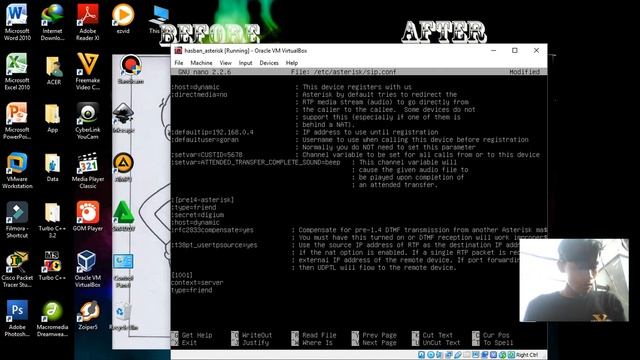Select the Inkscape icon in the background window
Screen dimensions: 640x360
pos(123,118)
